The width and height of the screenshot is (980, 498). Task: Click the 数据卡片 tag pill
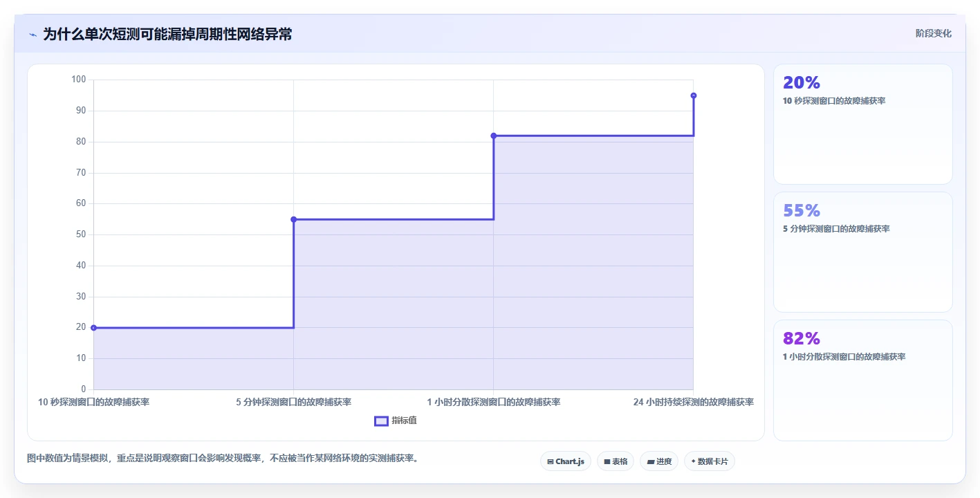(x=709, y=461)
